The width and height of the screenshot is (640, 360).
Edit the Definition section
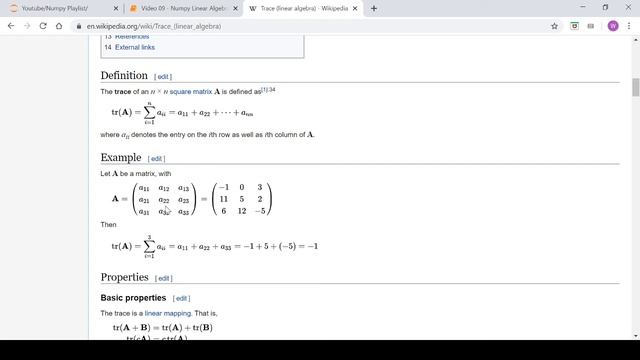[163, 77]
